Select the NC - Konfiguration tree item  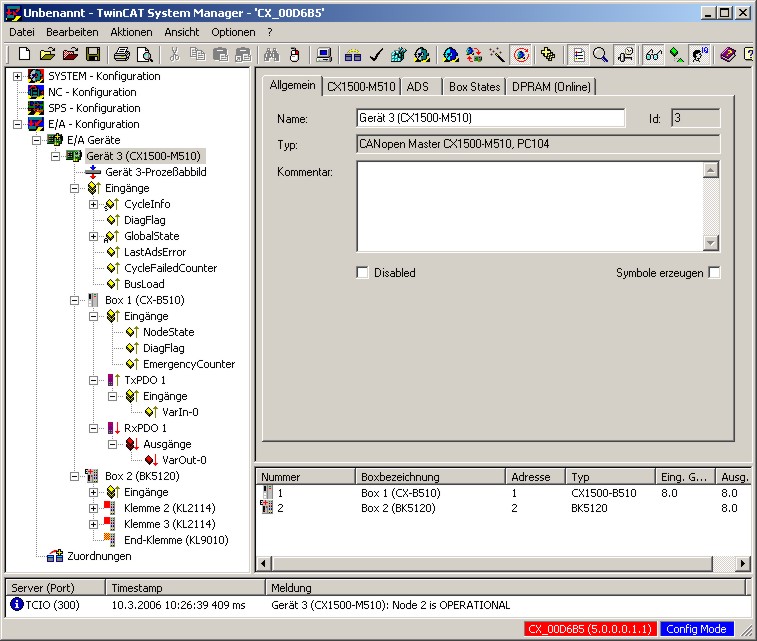(x=92, y=92)
